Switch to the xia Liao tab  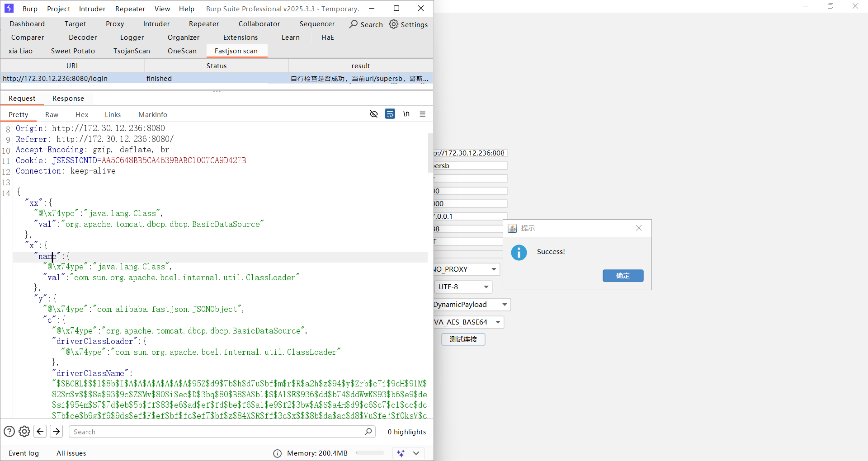point(20,51)
